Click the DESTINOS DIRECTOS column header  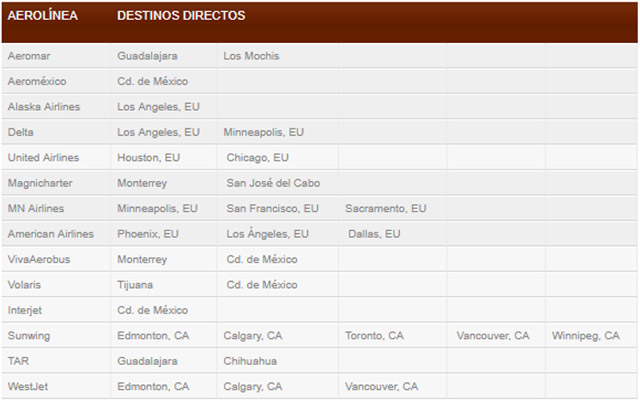[x=181, y=16]
